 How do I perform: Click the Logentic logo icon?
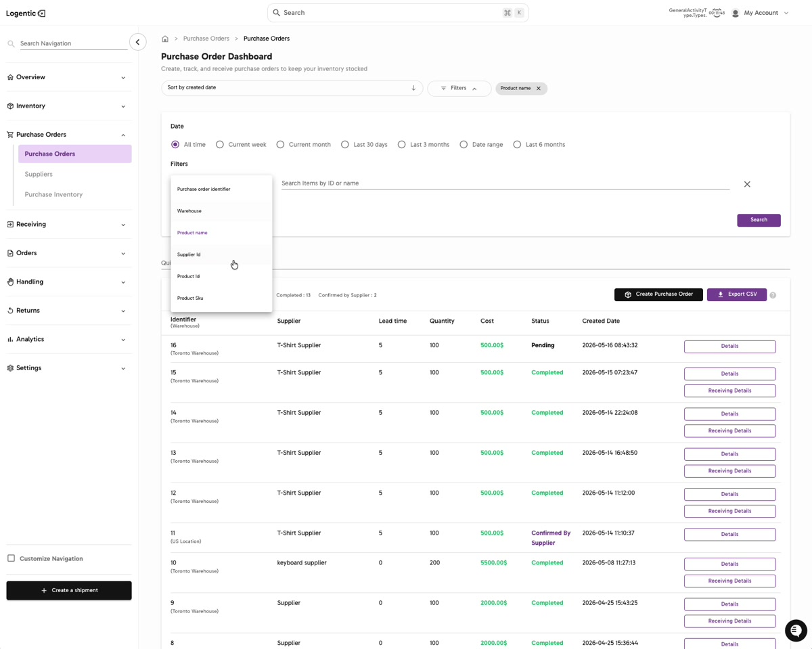pyautogui.click(x=41, y=13)
